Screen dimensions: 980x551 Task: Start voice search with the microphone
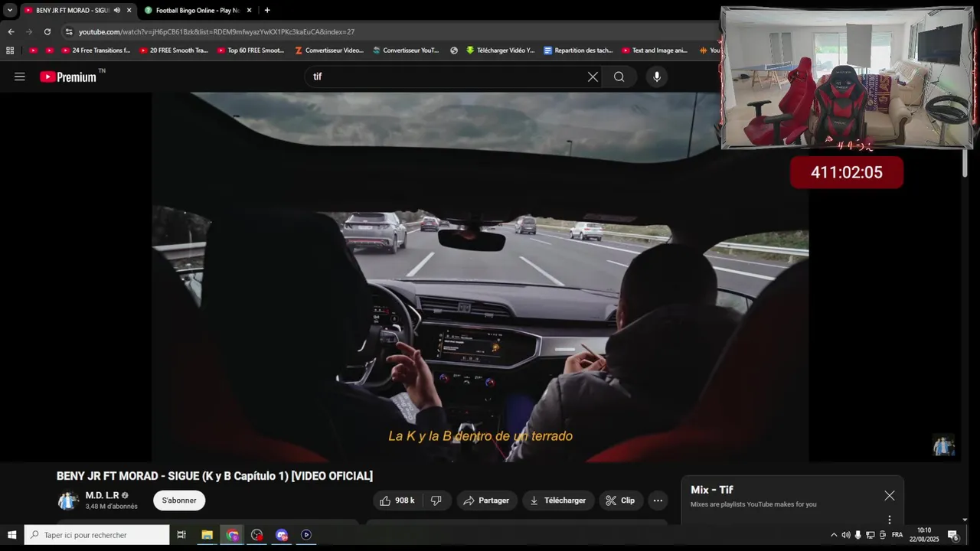coord(656,77)
